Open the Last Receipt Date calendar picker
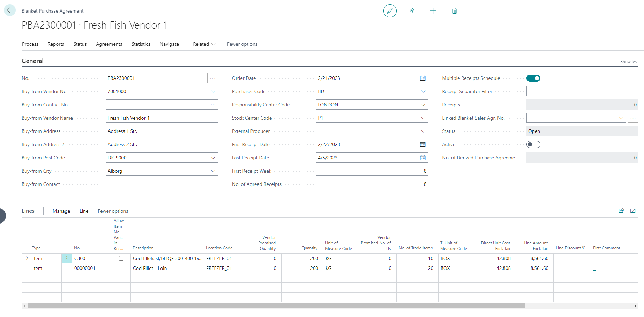The height and width of the screenshot is (317, 644). pyautogui.click(x=422, y=158)
